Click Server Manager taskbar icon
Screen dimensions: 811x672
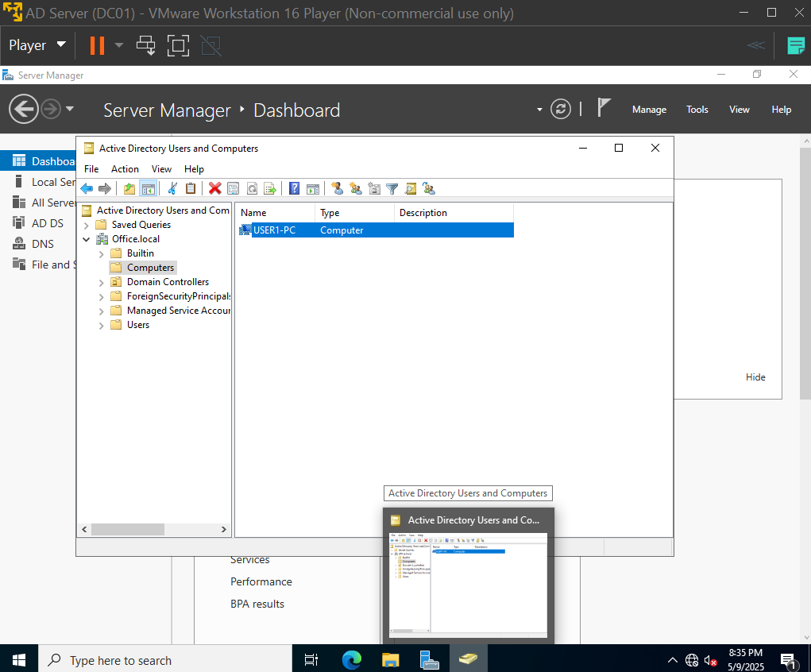click(x=429, y=660)
